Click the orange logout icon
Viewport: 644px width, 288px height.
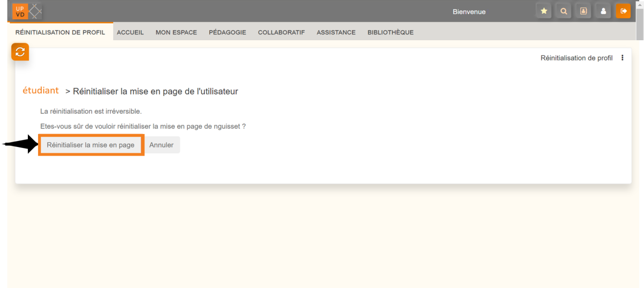(x=623, y=11)
